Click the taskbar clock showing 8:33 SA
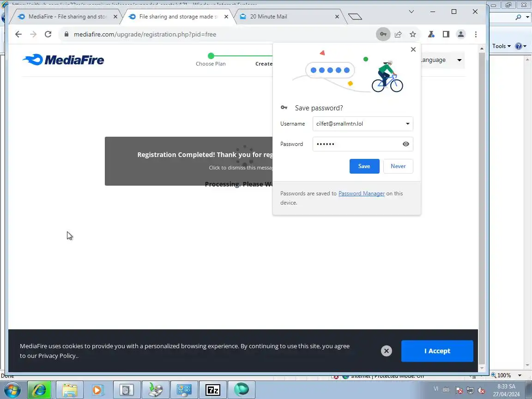This screenshot has width=532, height=399. (506, 390)
